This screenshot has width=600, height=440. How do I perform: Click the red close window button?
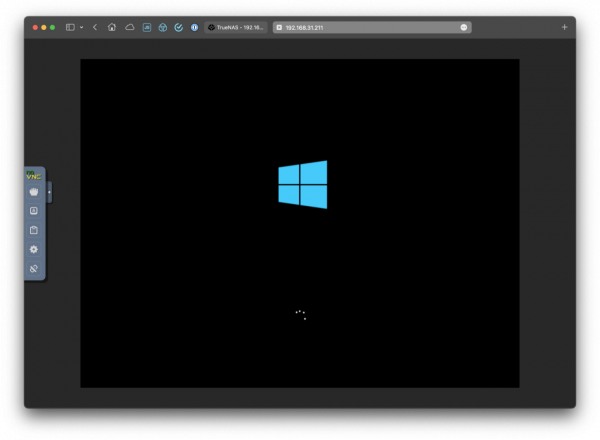(35, 27)
